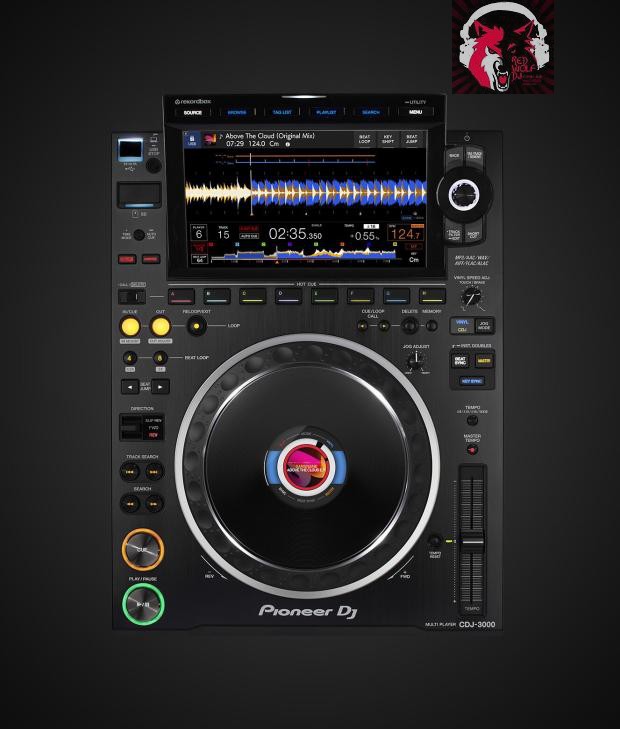
Task: Open the SEARCH view
Action: [x=370, y=113]
